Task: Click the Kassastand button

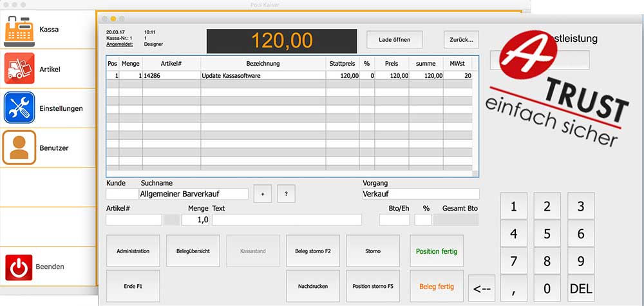Action: point(253,251)
